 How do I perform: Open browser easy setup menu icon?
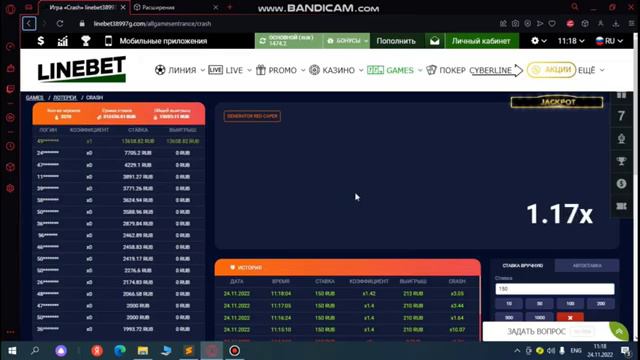pos(631,24)
